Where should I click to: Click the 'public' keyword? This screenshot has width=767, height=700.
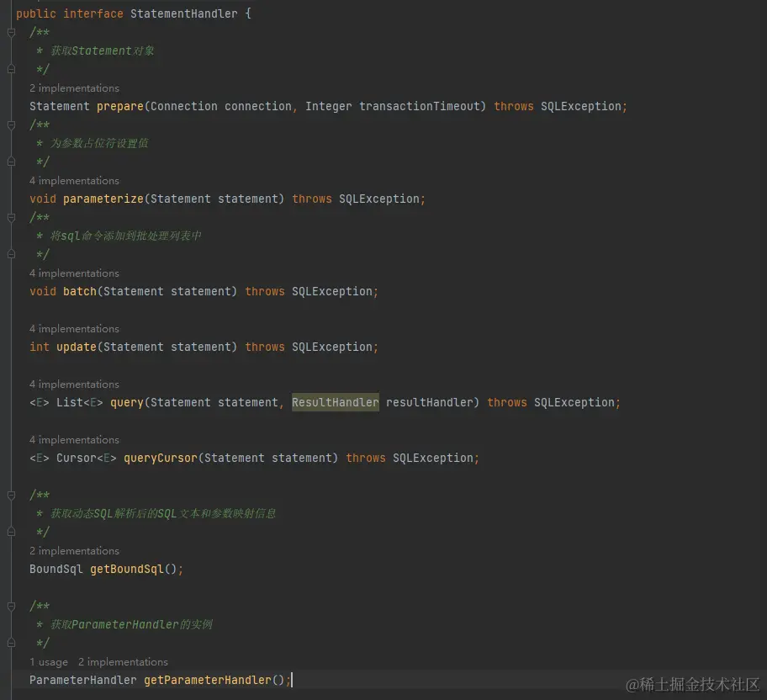[36, 13]
